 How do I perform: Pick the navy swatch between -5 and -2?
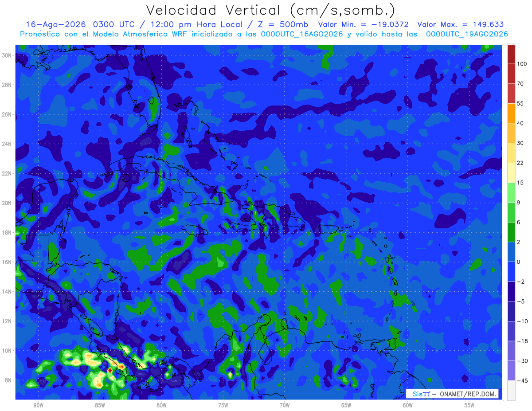tap(511, 291)
